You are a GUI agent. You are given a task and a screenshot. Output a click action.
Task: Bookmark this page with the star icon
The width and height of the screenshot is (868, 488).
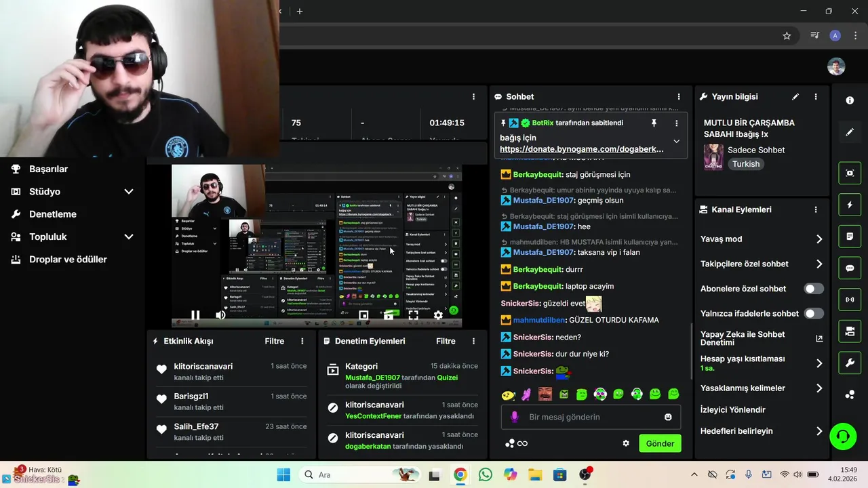(787, 36)
